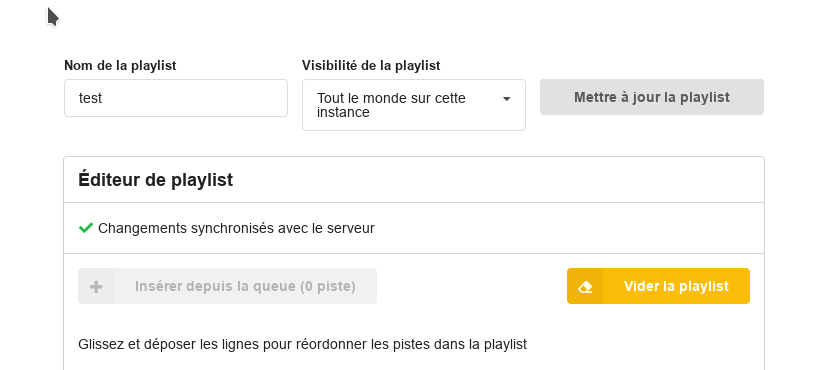Click the 'Visibilité de la playlist' label
Image resolution: width=829 pixels, height=370 pixels.
click(371, 66)
